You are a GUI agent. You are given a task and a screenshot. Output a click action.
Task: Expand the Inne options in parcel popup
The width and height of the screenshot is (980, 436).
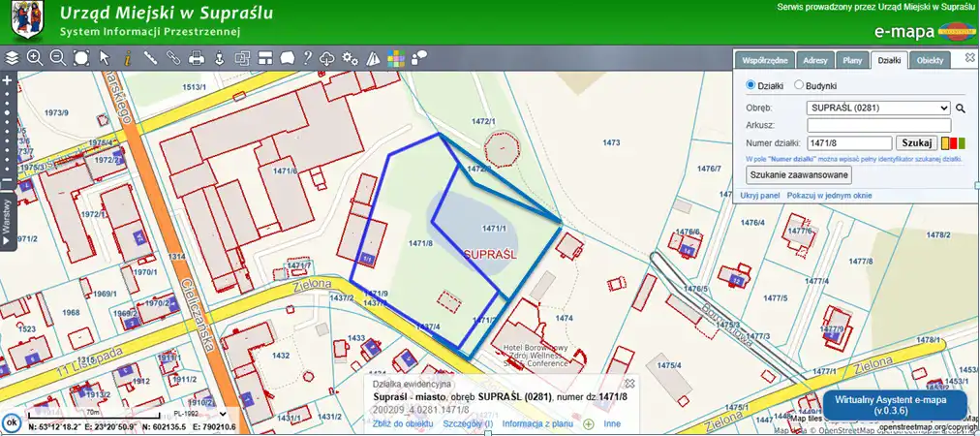click(612, 423)
